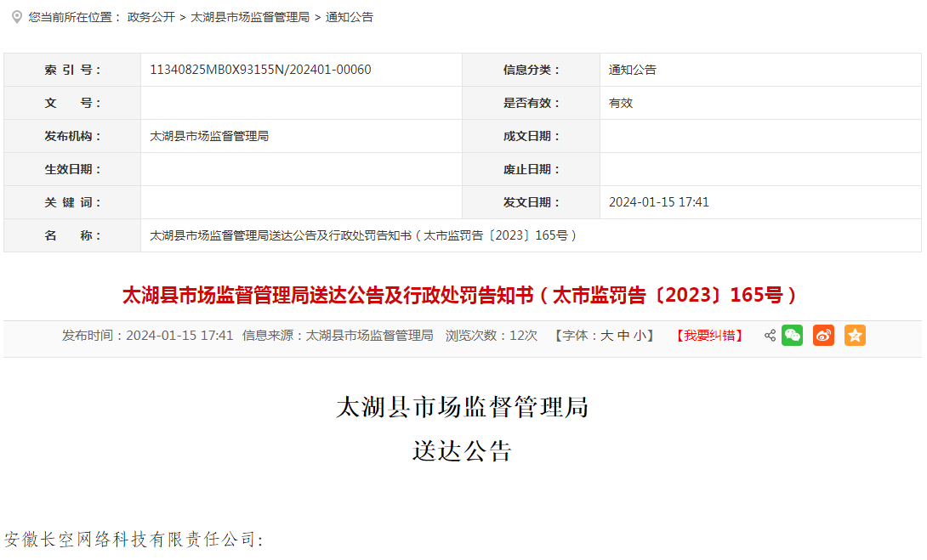The width and height of the screenshot is (927, 560).
Task: Go to 政务公开 in breadcrumb
Action: (151, 17)
